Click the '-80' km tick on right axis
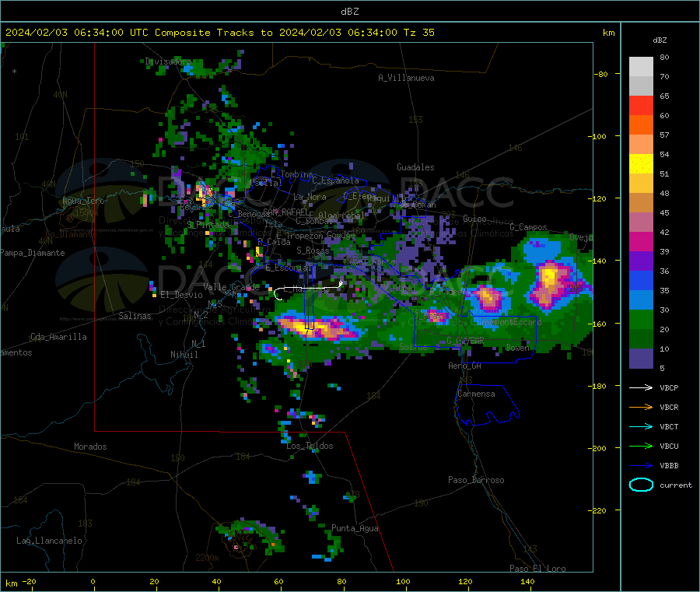This screenshot has width=700, height=592. 601,74
